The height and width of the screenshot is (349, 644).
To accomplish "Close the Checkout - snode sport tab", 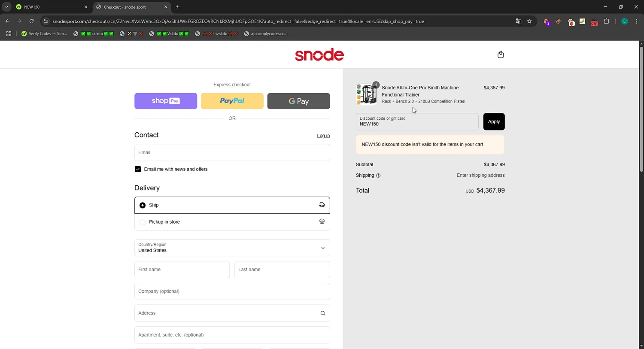I will pyautogui.click(x=166, y=7).
